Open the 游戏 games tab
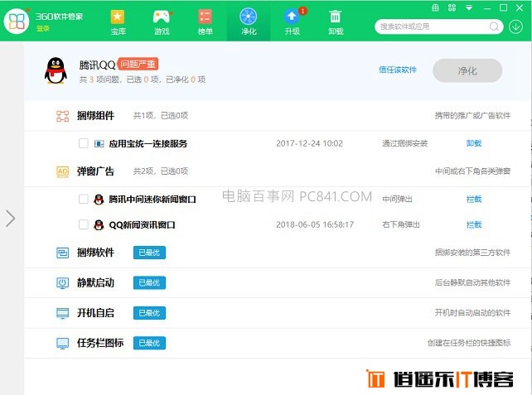 click(162, 22)
